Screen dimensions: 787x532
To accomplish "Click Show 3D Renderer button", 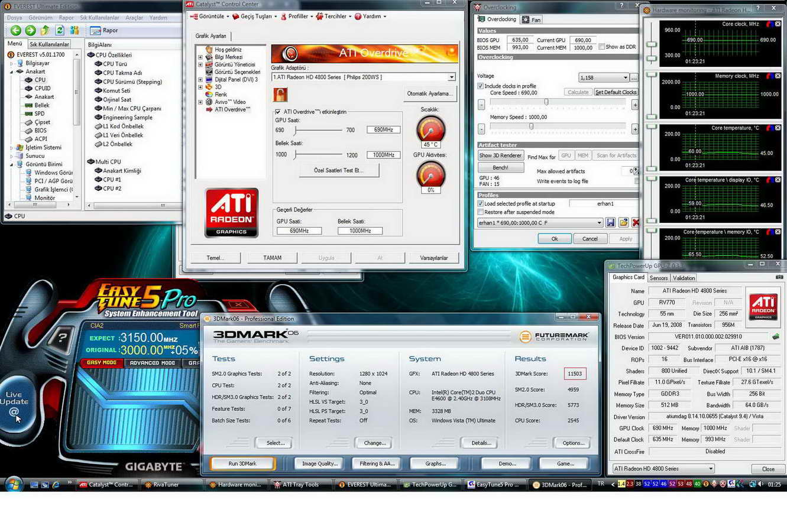I will pyautogui.click(x=500, y=155).
